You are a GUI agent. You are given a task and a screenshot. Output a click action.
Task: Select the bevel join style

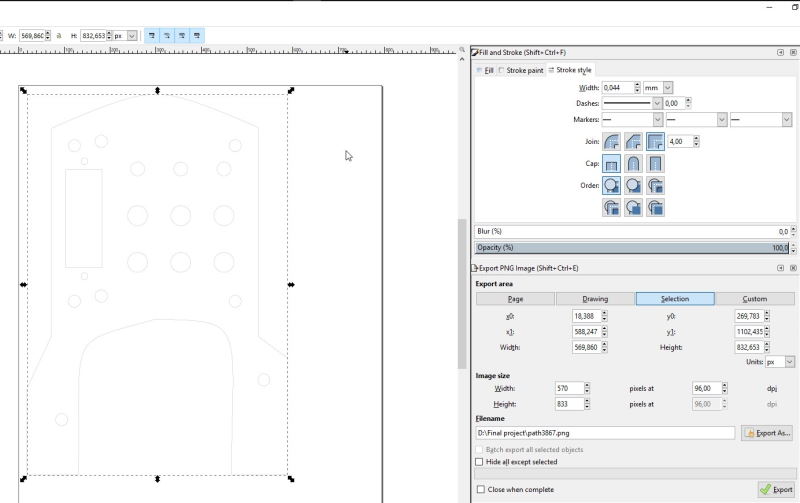[633, 141]
